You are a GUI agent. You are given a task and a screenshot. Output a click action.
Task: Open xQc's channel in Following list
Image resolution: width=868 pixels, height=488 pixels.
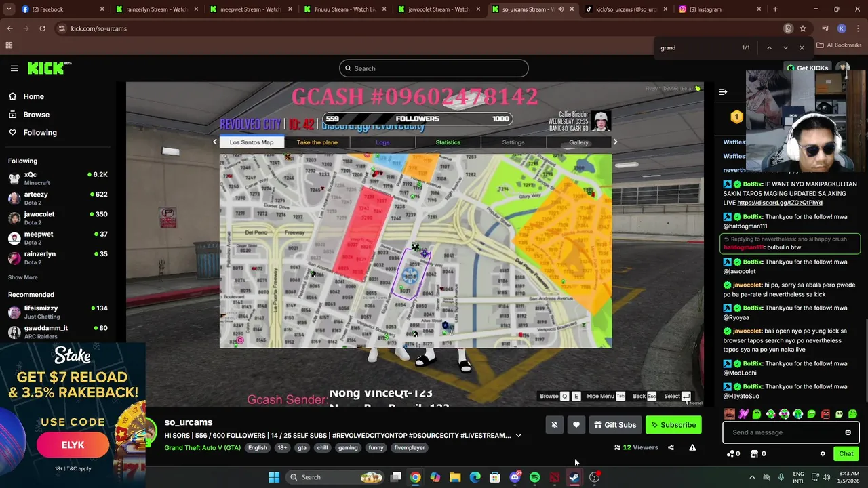(58, 178)
